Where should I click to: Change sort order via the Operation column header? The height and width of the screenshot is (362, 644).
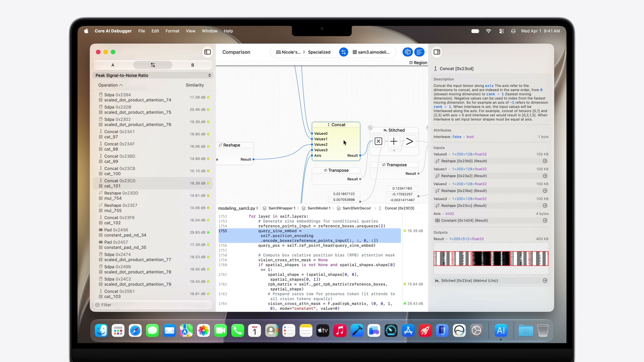(x=110, y=85)
